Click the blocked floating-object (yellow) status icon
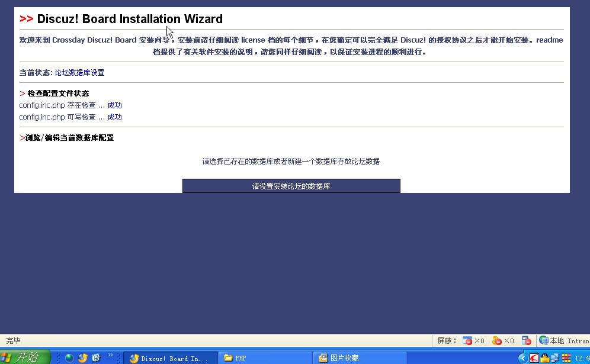The width and height of the screenshot is (590, 364). click(x=496, y=341)
